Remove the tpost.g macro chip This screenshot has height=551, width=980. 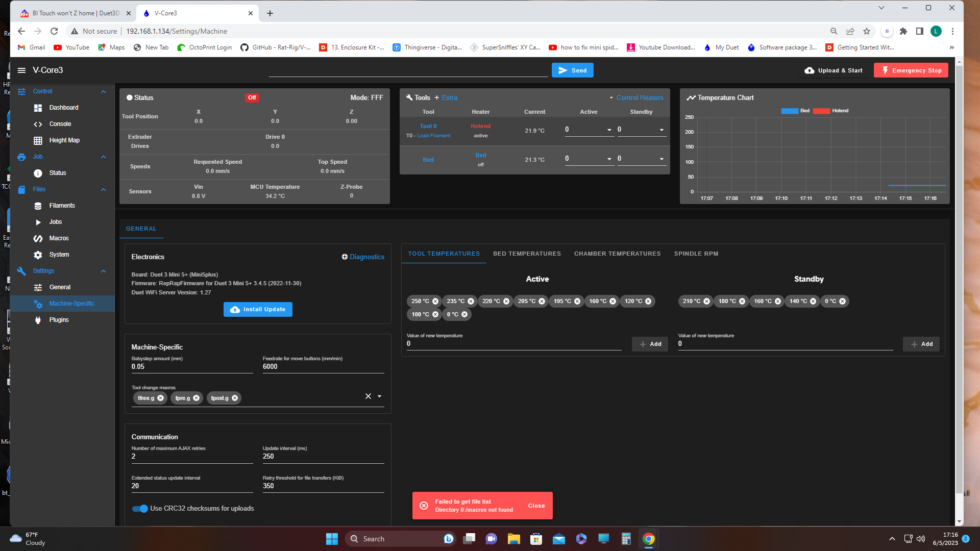click(x=235, y=398)
